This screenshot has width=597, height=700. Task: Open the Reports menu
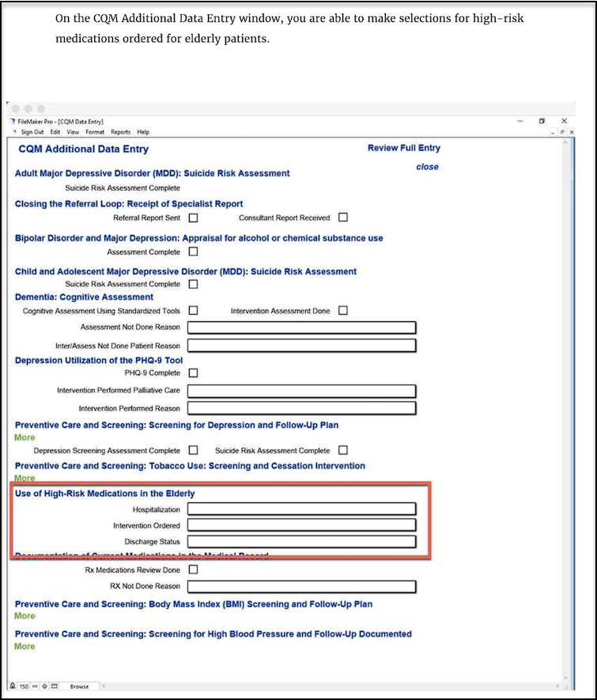pyautogui.click(x=120, y=132)
